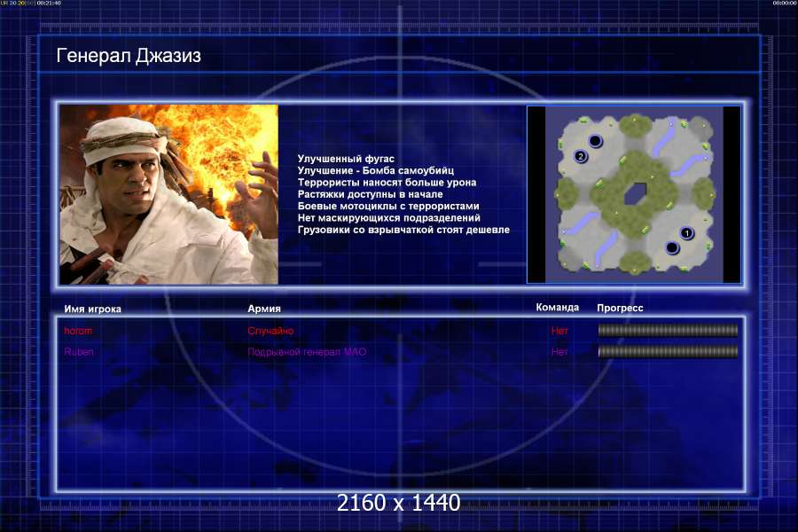This screenshot has height=532, width=798.
Task: Click start position marker 2 on the map
Action: (581, 156)
